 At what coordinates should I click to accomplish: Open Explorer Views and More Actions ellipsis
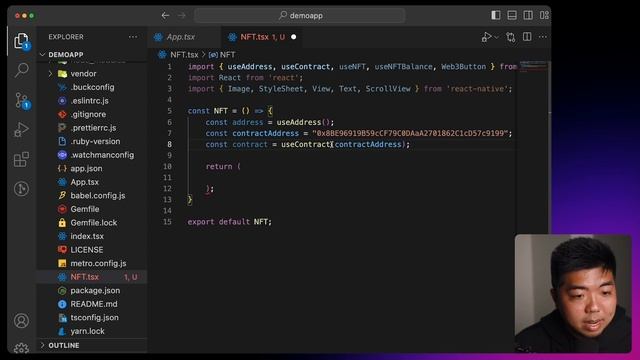tap(133, 37)
